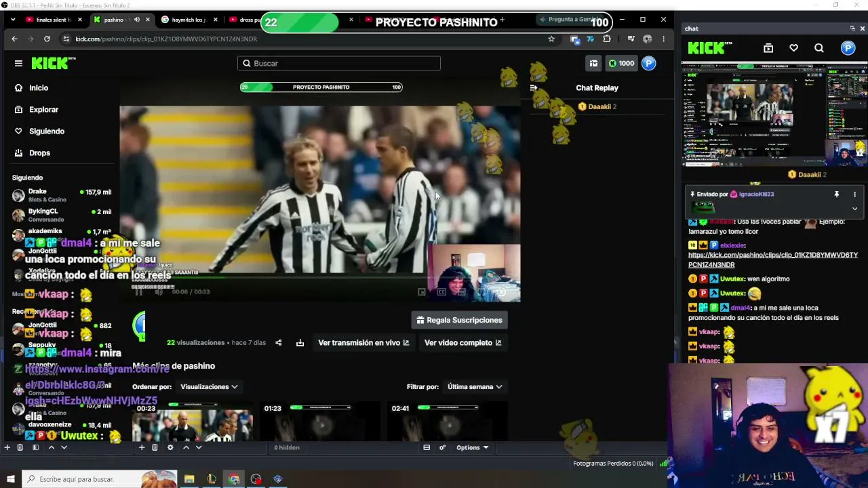Pause the clip video
Image resolution: width=868 pixels, height=488 pixels.
(138, 291)
